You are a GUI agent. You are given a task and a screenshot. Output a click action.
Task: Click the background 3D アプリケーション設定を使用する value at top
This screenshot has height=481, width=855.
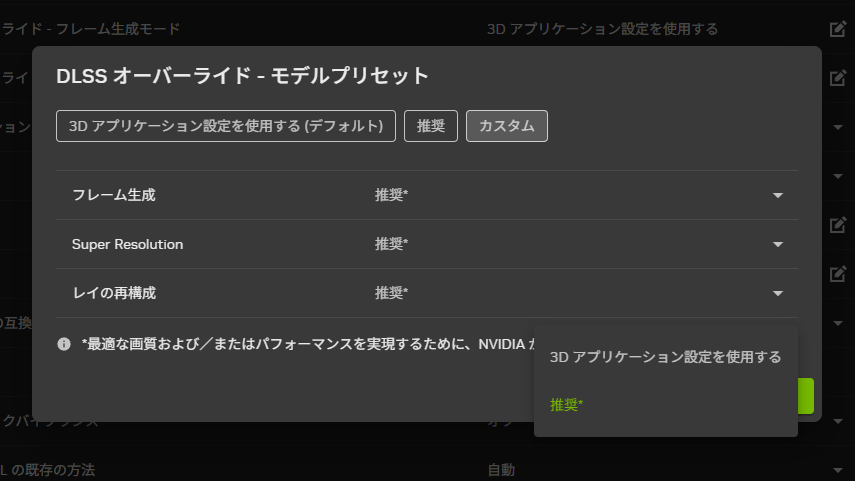(x=602, y=29)
